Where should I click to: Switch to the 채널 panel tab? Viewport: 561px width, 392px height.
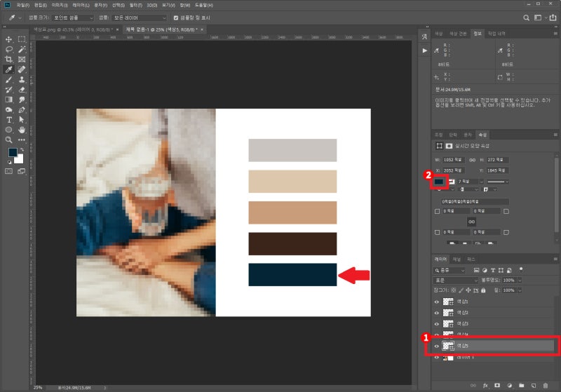(x=457, y=259)
